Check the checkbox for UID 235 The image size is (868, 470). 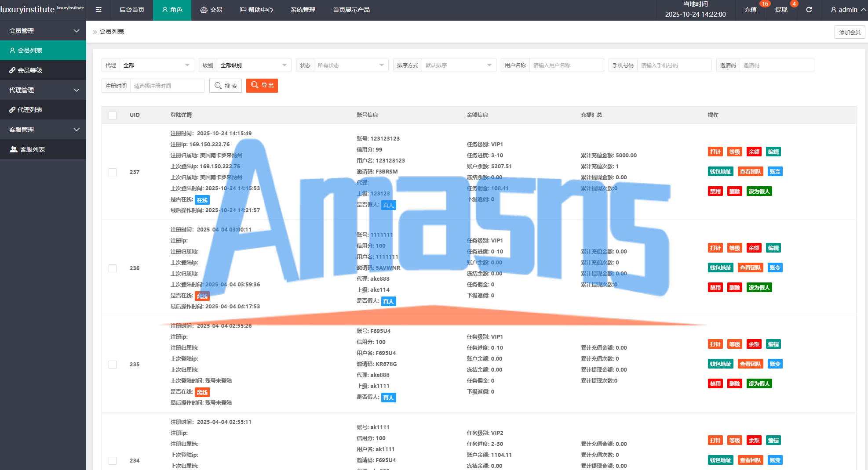pyautogui.click(x=113, y=365)
